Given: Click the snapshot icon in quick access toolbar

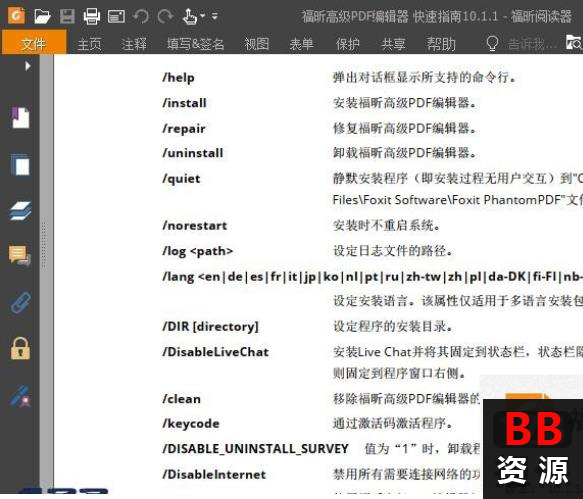Looking at the screenshot, I should coord(116,16).
